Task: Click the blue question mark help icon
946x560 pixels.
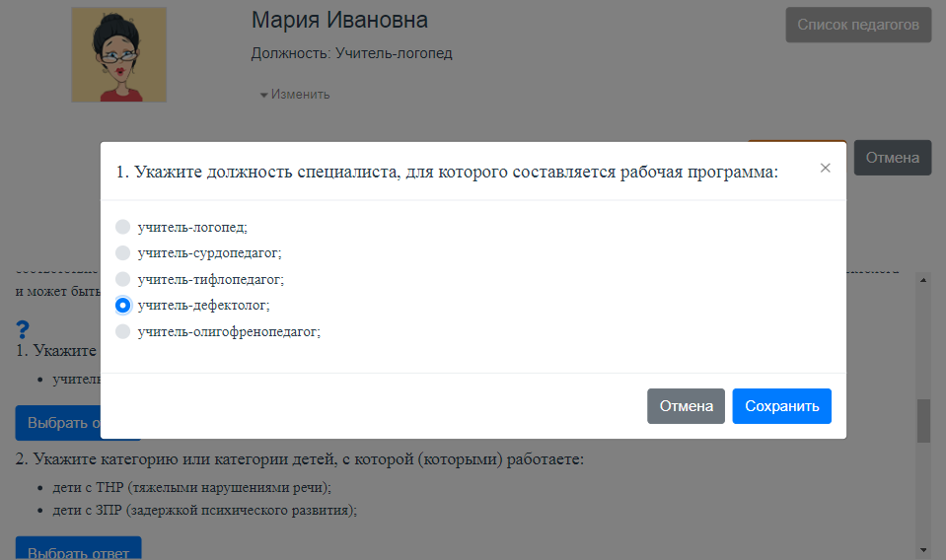Action: pyautogui.click(x=24, y=330)
